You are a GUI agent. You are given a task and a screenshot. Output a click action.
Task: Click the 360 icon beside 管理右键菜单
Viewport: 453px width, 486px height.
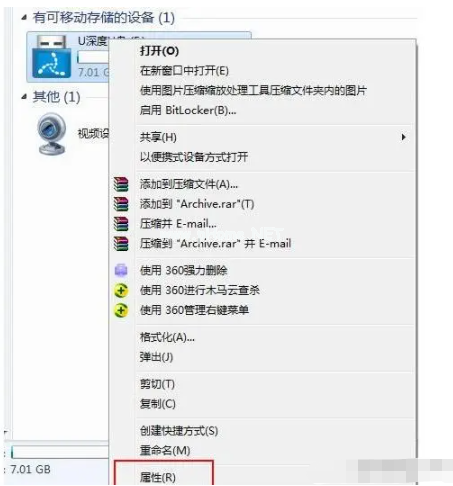(121, 310)
